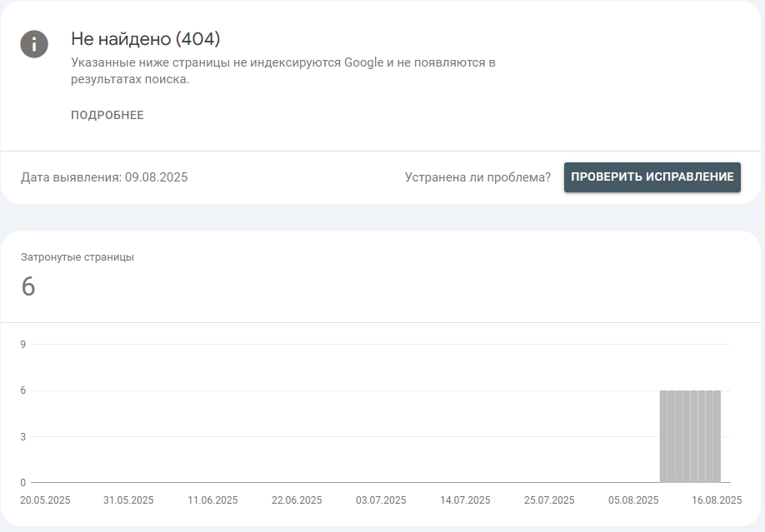This screenshot has width=765, height=532.
Task: Click the 'Дата выявления: 09.08.2025' text
Action: point(104,177)
